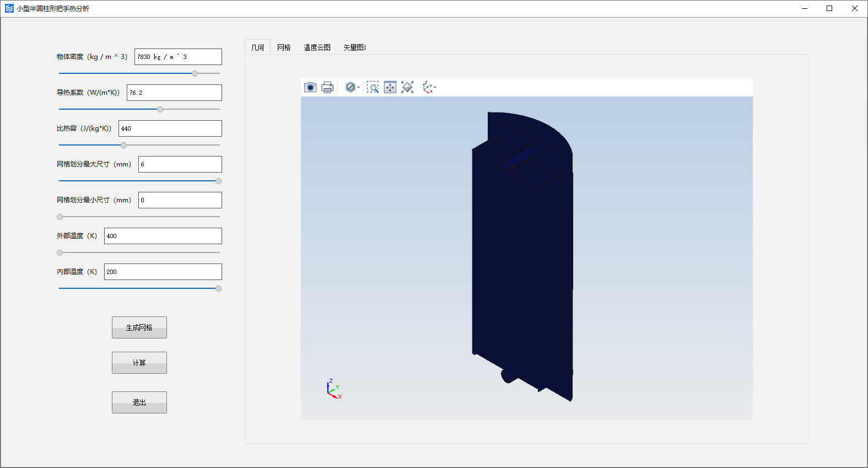The image size is (868, 468).
Task: Click the half-cylinder 3D model in viewport
Action: (x=522, y=256)
